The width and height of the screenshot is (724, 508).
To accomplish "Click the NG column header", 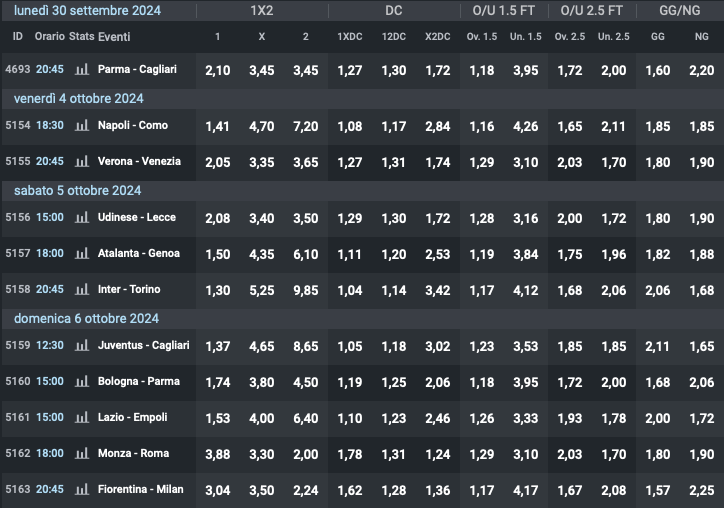I will (x=701, y=36).
